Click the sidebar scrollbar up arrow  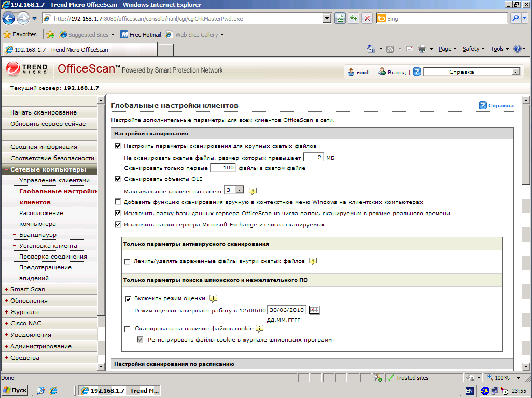(x=101, y=100)
